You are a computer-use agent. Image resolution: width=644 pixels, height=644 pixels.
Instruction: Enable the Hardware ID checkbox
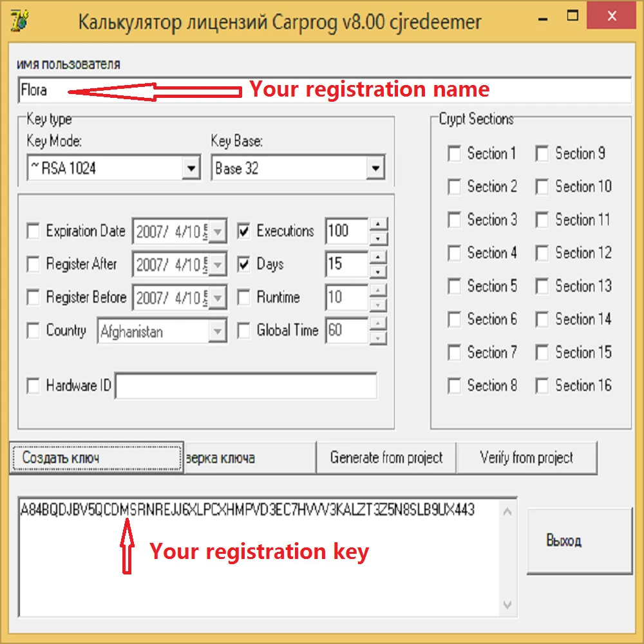33,386
